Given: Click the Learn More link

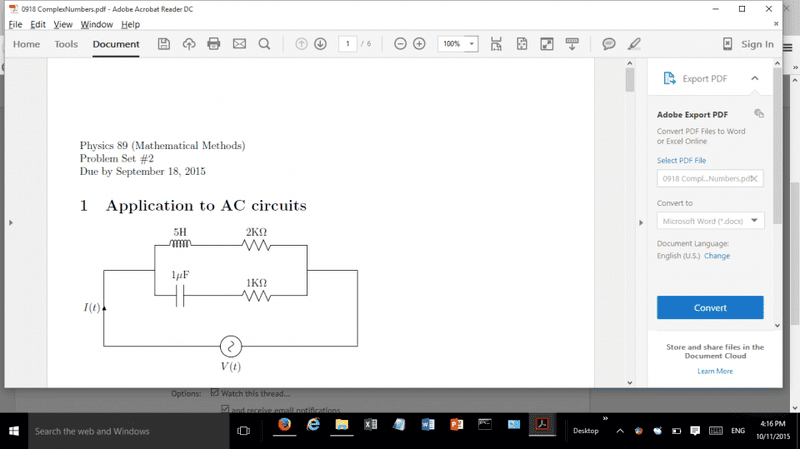Looking at the screenshot, I should click(x=715, y=371).
